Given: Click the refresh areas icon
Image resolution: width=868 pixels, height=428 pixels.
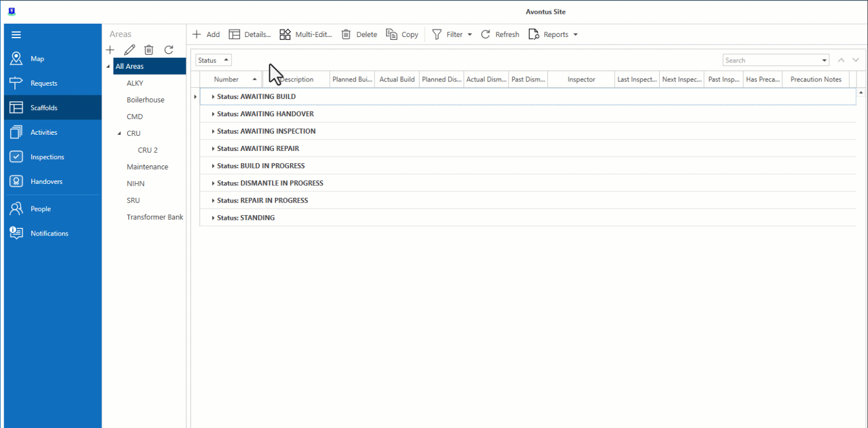Looking at the screenshot, I should [x=168, y=50].
